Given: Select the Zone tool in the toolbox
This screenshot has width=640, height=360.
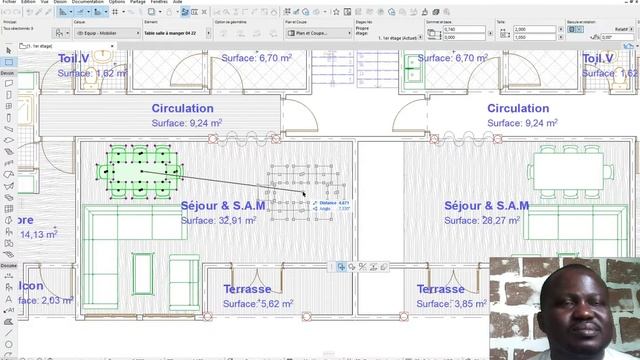Looking at the screenshot, I should coord(9,243).
